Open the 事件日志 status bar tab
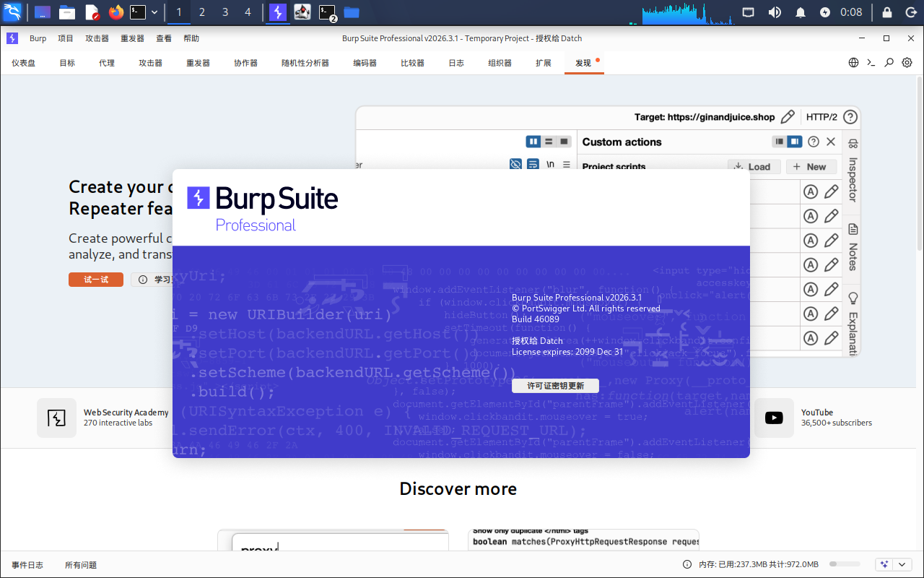This screenshot has width=924, height=578. click(27, 565)
